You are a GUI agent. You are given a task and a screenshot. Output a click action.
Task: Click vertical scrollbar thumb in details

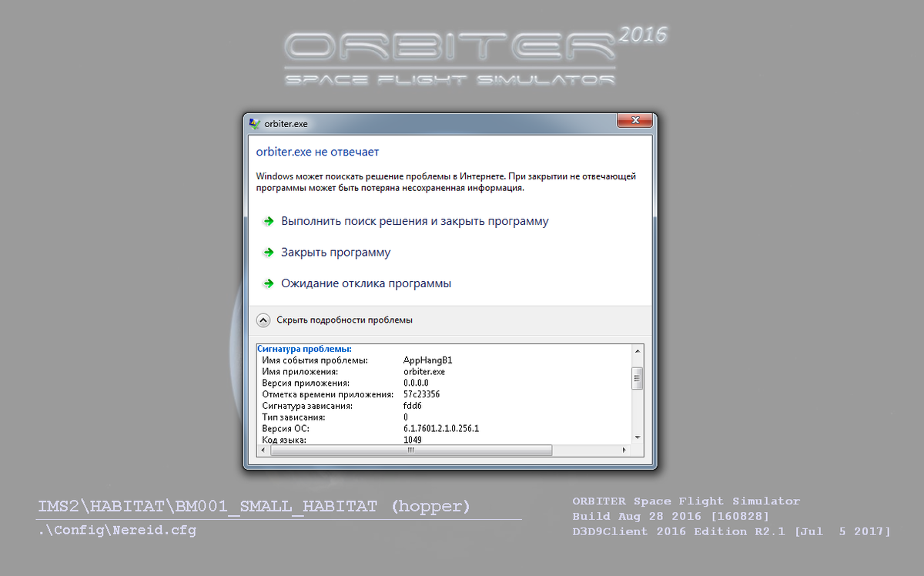[x=637, y=379]
